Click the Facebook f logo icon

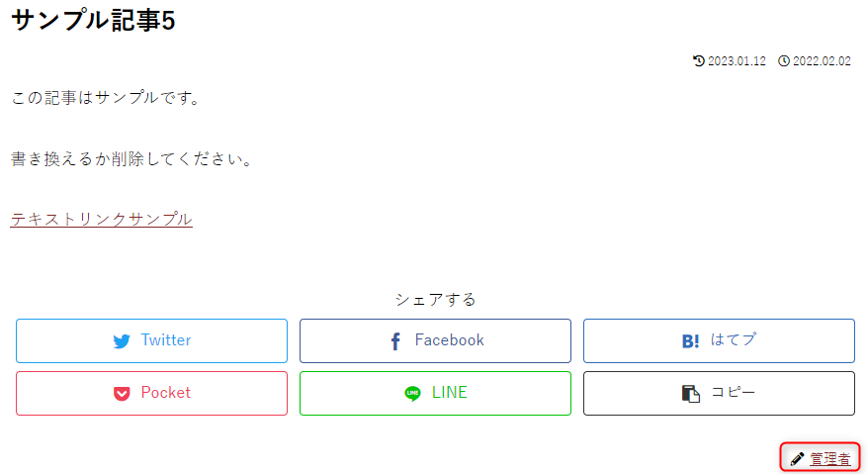point(395,341)
